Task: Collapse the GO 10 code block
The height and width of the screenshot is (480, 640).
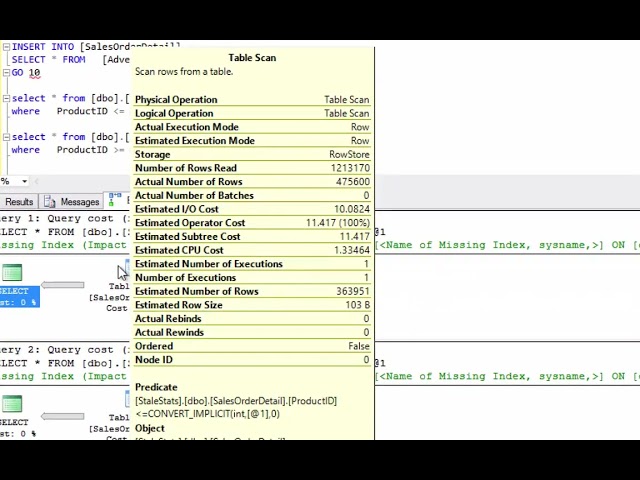Action: click(6, 73)
